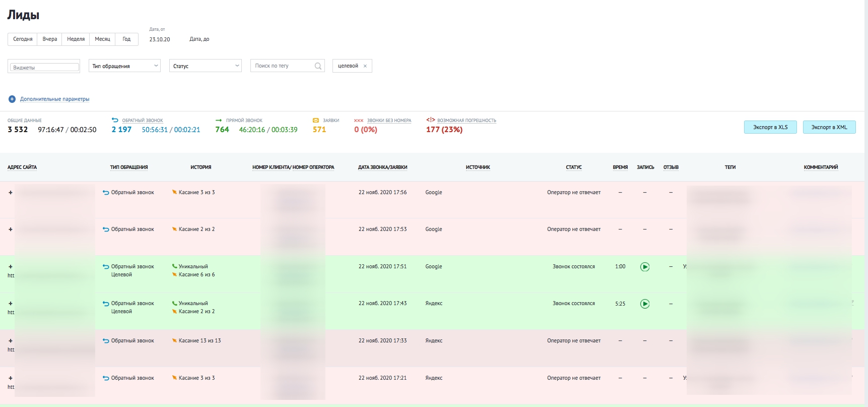Click the Заявки envelope icon
Image resolution: width=868 pixels, height=407 pixels.
(316, 120)
